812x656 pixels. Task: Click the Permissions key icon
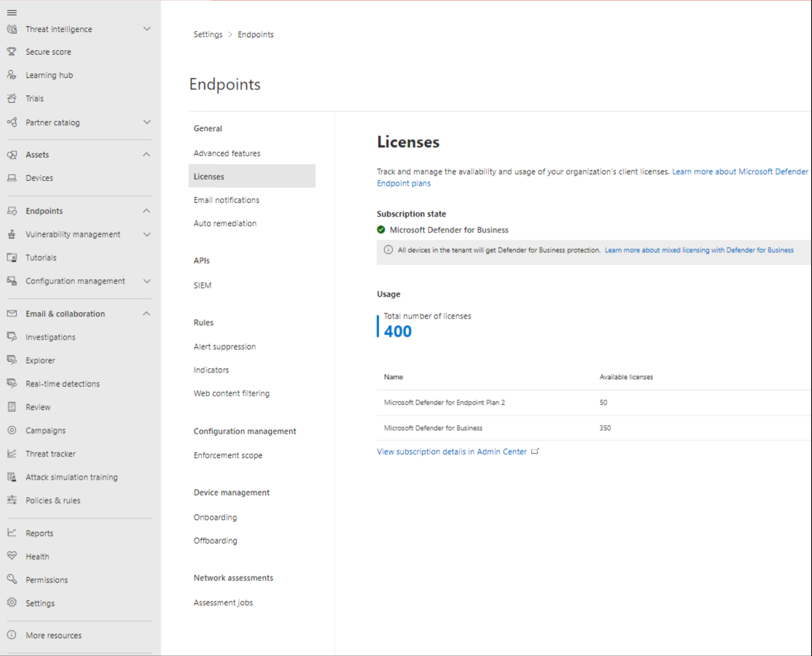[x=12, y=579]
